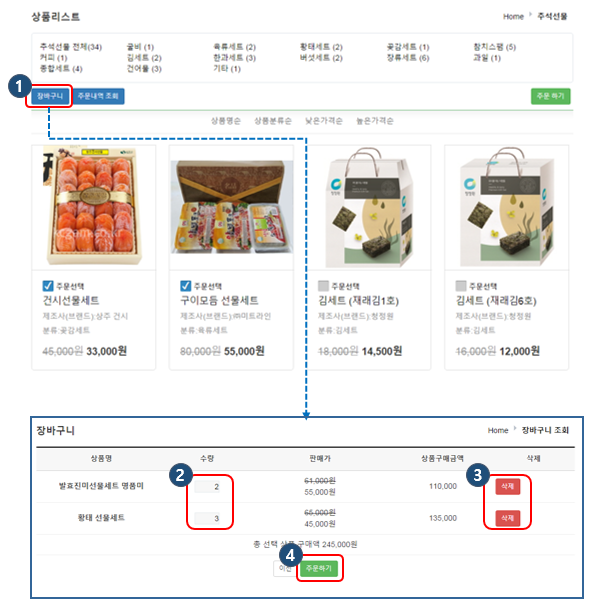Delete 발효진미선물세트 명품미 with 삭제 button
The width and height of the screenshot is (610, 609).
[x=508, y=486]
